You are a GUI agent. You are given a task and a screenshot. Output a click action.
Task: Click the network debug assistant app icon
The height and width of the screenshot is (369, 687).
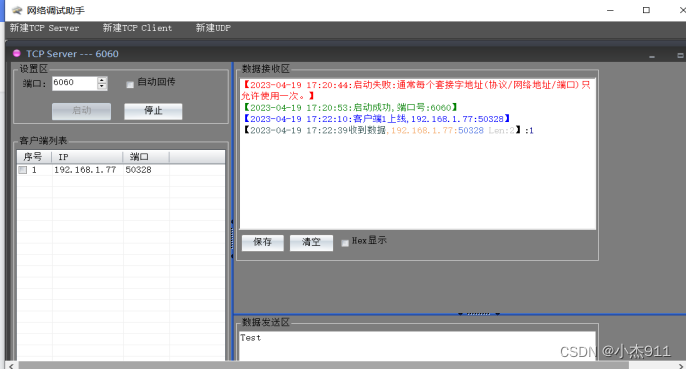(x=17, y=10)
